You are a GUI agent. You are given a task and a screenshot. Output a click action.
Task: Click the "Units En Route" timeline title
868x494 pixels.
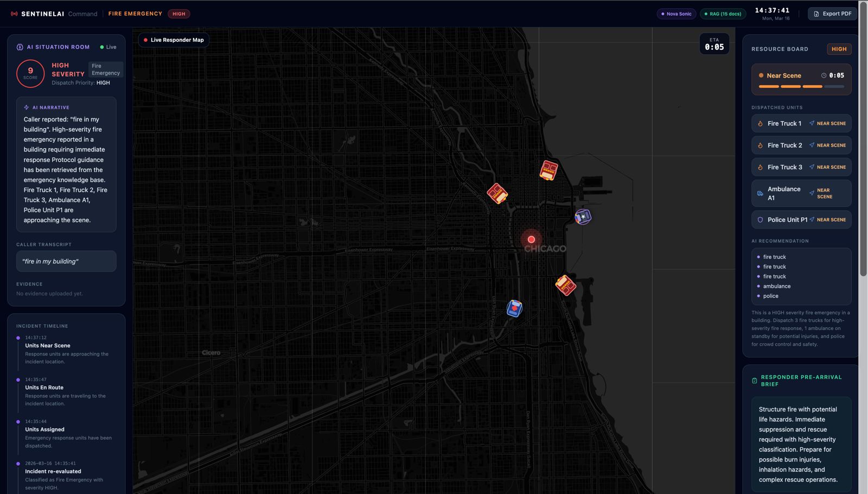(44, 388)
